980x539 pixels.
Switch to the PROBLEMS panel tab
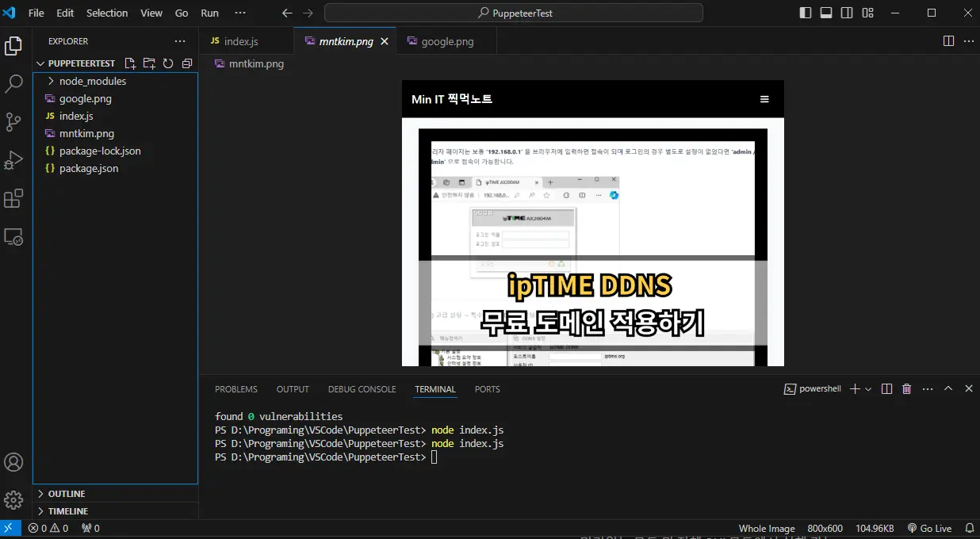[236, 389]
